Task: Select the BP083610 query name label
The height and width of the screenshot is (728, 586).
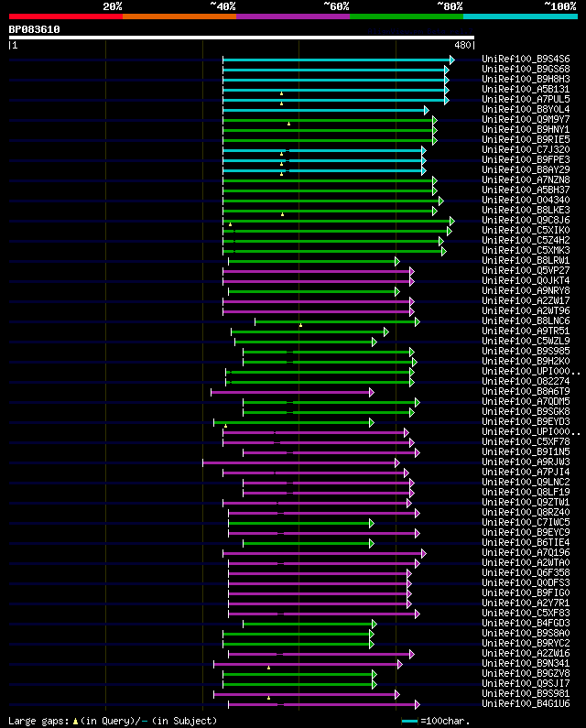Action: [35, 29]
